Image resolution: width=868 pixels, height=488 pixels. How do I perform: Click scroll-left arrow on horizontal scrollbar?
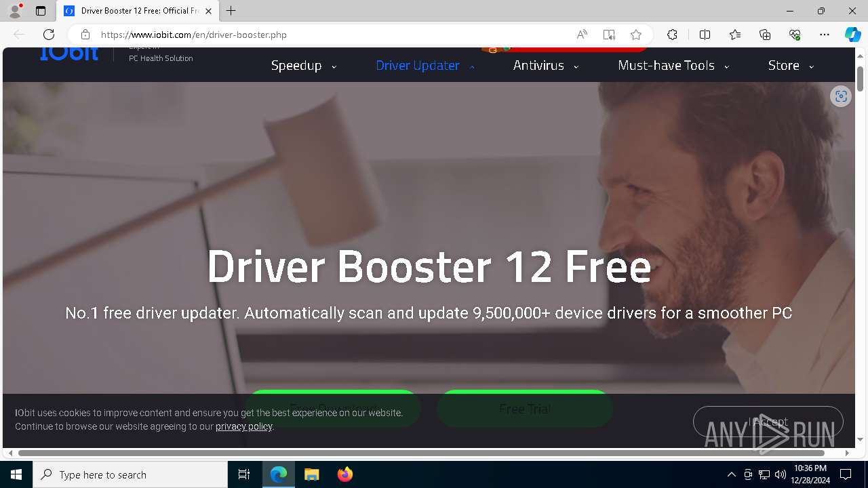coord(10,453)
